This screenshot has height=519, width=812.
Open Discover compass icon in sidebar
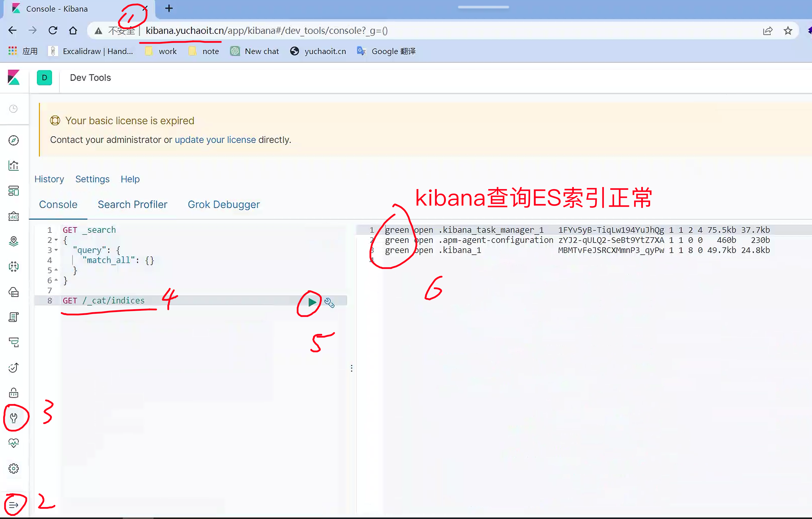point(13,140)
